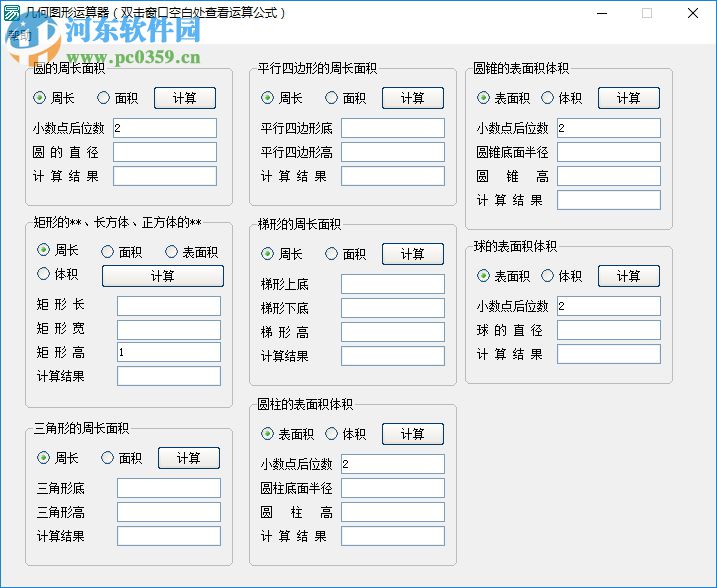Click the 圆锥底面半径 input field
Viewport: 717px width, 588px height.
tap(609, 152)
